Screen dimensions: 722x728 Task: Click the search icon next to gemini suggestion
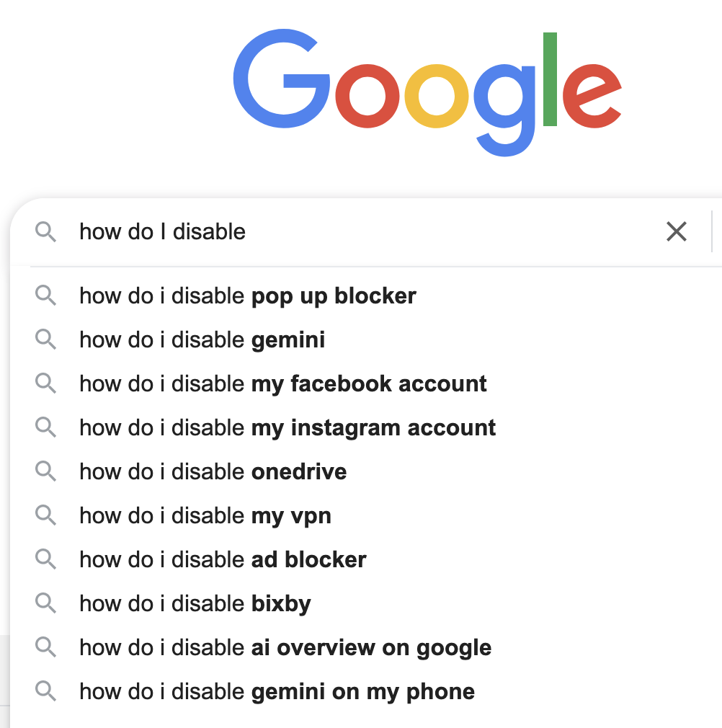click(45, 339)
